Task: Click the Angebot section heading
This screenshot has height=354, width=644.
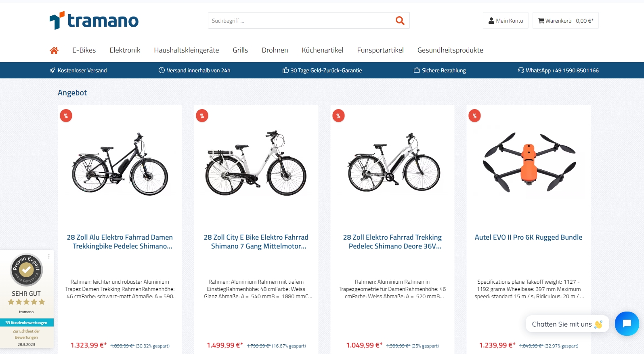Action: 72,93
